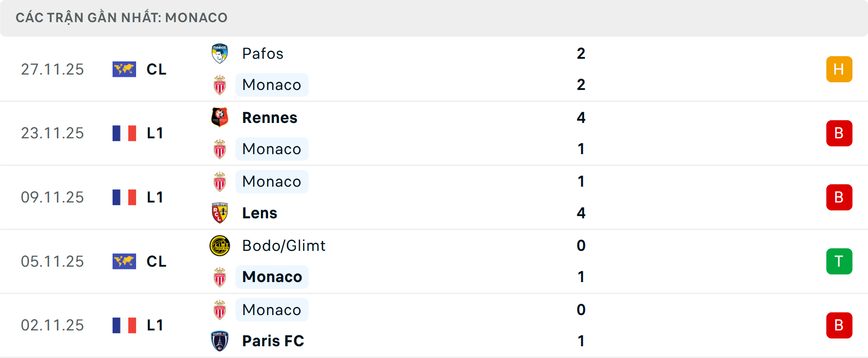The height and width of the screenshot is (358, 868).
Task: Expand details of the Rennes vs Monaco match
Action: click(434, 133)
